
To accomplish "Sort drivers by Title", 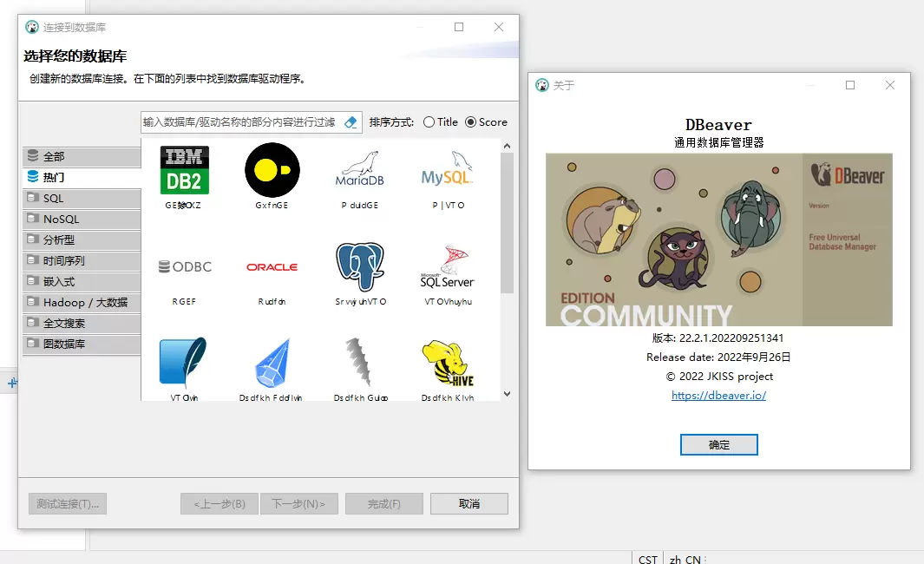I will click(x=440, y=122).
